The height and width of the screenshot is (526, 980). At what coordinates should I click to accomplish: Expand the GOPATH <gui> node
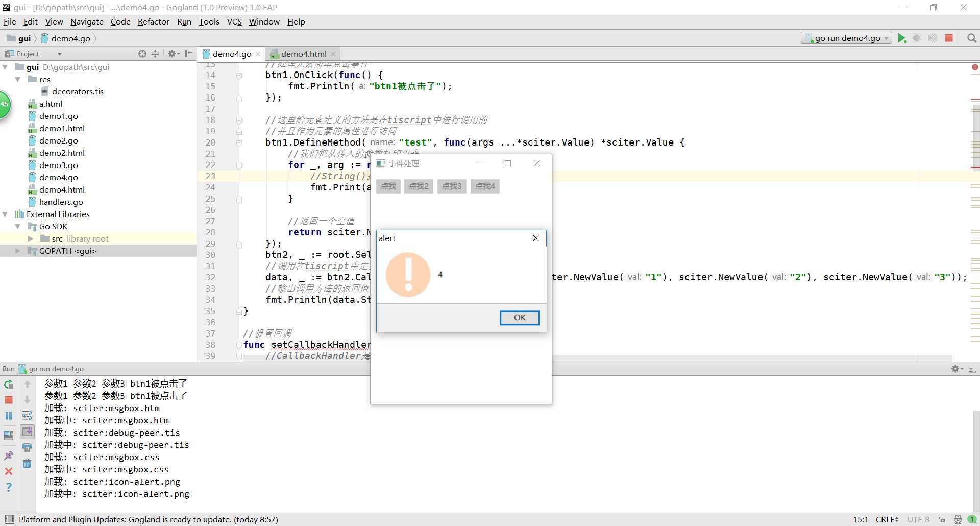18,251
